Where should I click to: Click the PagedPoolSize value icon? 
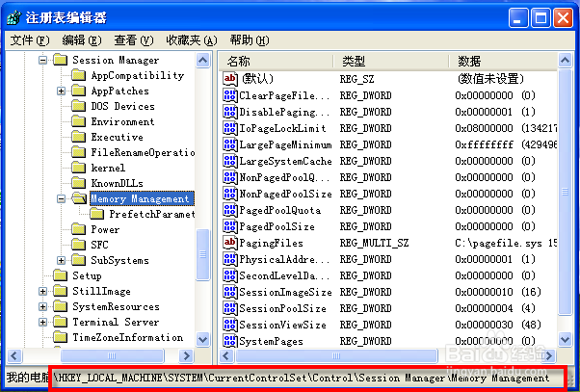(229, 226)
